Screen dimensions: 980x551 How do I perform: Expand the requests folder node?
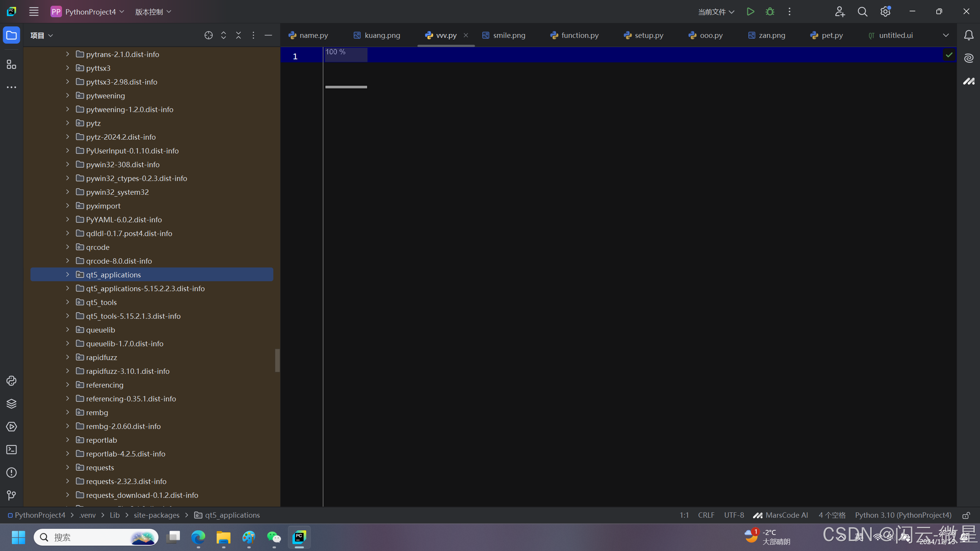point(67,467)
